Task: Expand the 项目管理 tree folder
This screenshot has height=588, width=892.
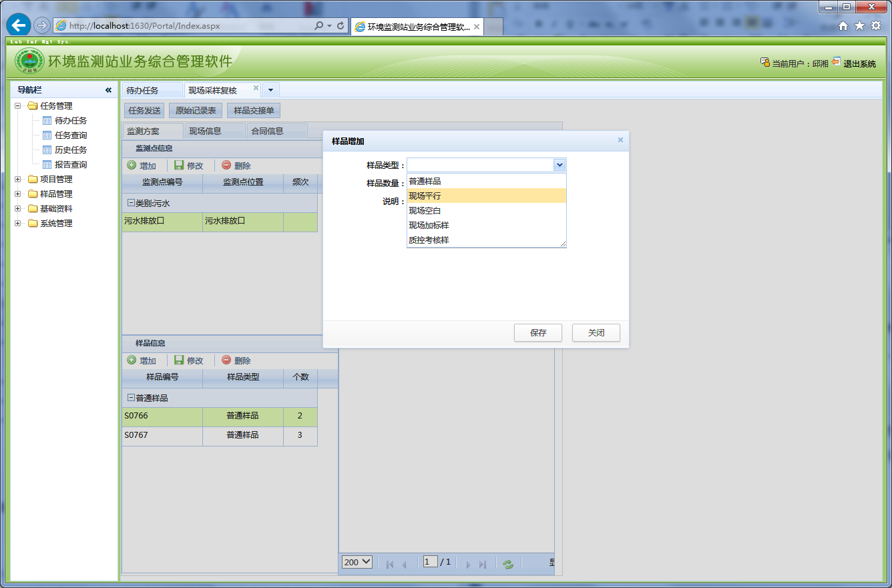Action: tap(18, 180)
